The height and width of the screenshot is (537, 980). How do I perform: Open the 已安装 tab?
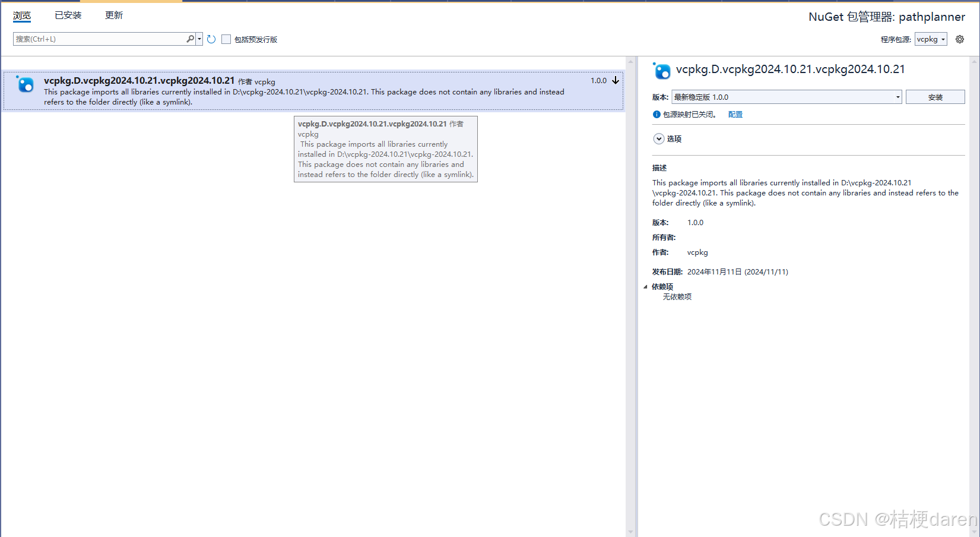click(68, 15)
